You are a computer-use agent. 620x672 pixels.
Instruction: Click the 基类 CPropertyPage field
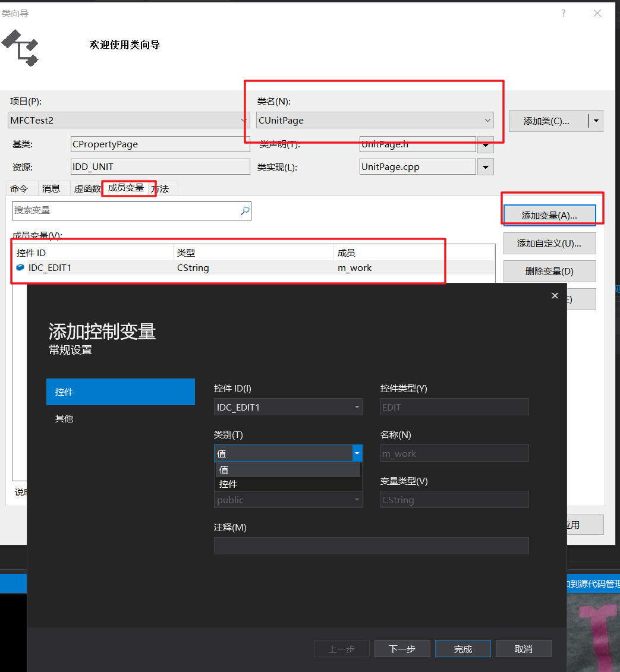click(x=160, y=144)
